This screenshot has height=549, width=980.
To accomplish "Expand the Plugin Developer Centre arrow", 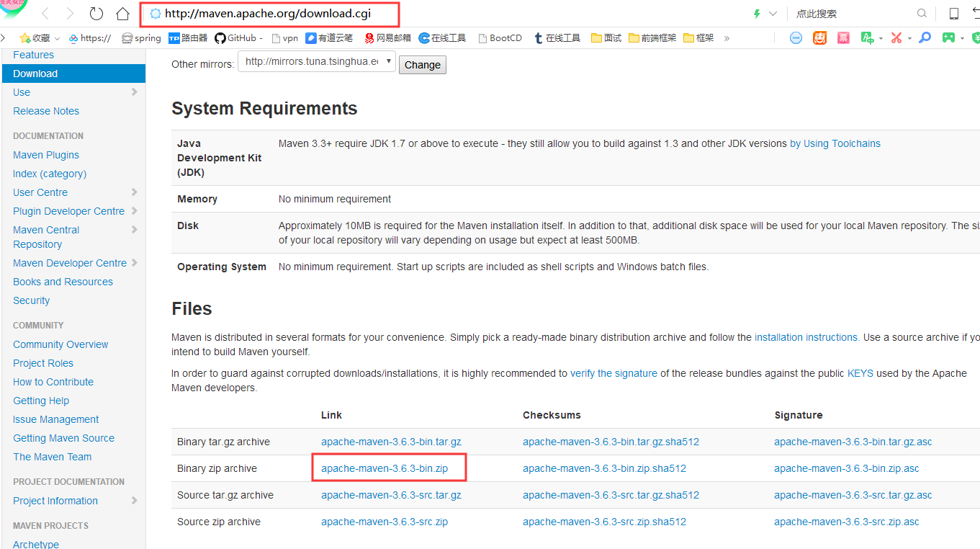I will (x=134, y=210).
